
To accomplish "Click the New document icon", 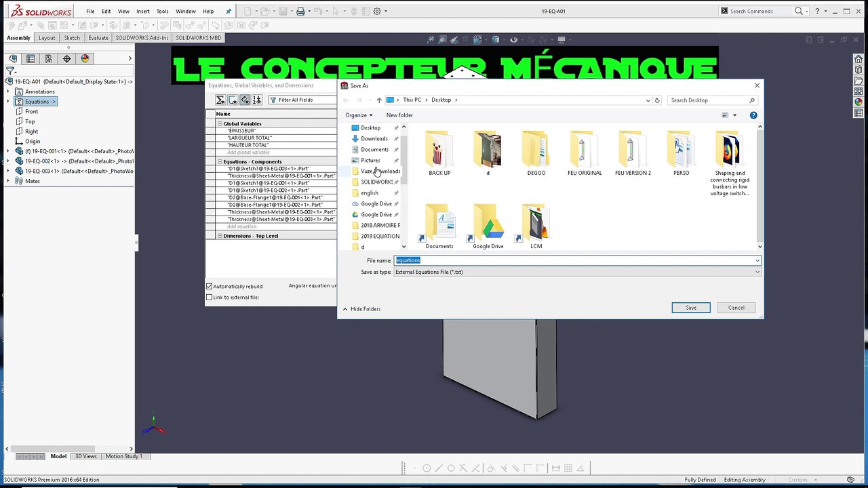I will coord(248,12).
